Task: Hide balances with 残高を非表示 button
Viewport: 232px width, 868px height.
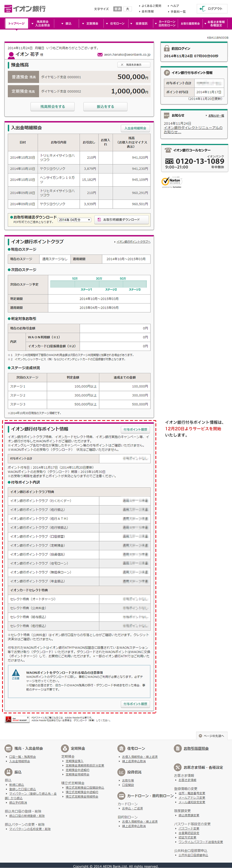Action: point(133,65)
